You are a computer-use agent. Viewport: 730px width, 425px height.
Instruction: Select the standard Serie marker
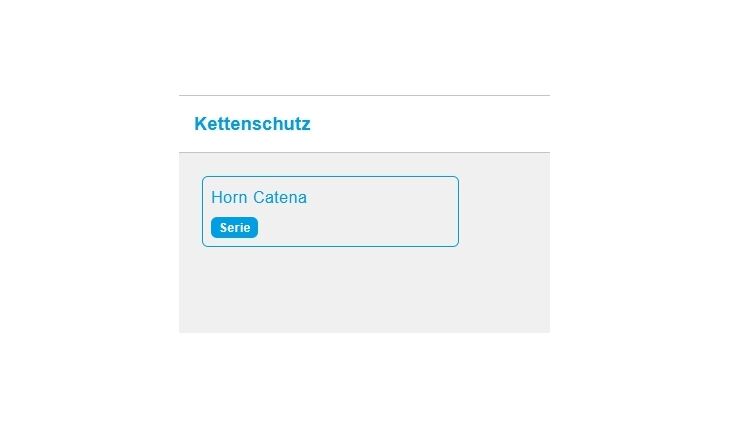235,228
